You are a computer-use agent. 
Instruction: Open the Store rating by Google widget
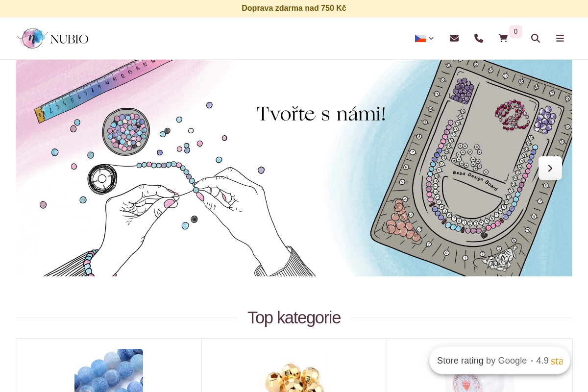500,361
